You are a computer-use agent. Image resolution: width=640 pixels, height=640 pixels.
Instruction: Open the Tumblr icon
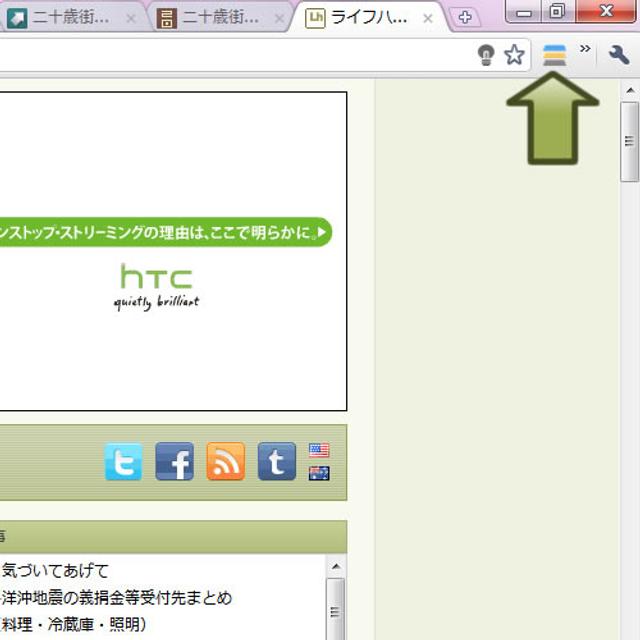(277, 462)
